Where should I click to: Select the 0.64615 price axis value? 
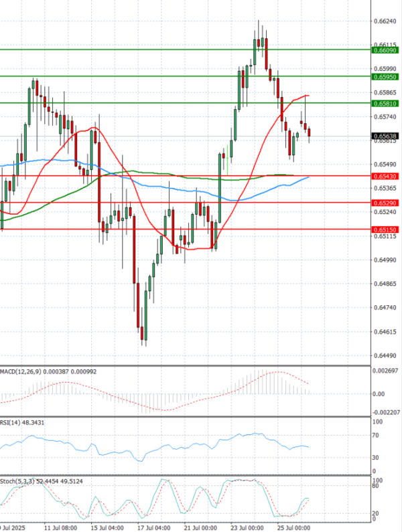click(385, 332)
